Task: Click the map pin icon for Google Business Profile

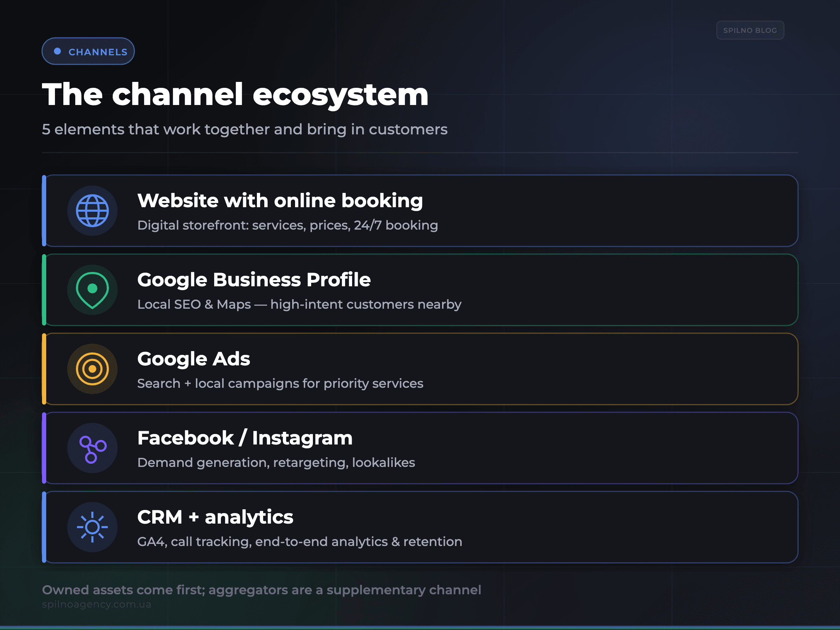Action: (x=92, y=290)
